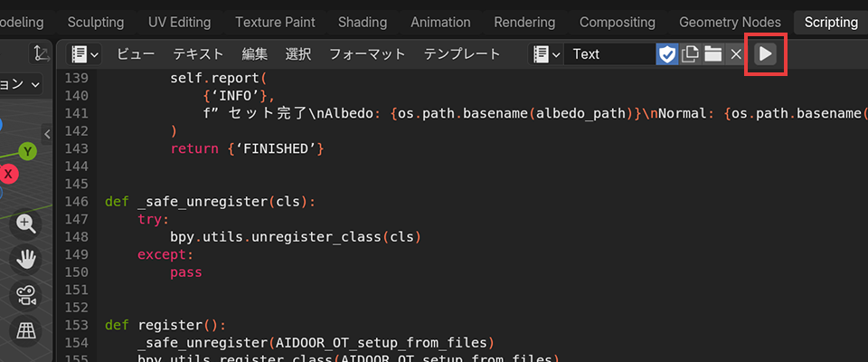Image resolution: width=868 pixels, height=362 pixels.
Task: Open the フォーマット menu
Action: coord(367,54)
